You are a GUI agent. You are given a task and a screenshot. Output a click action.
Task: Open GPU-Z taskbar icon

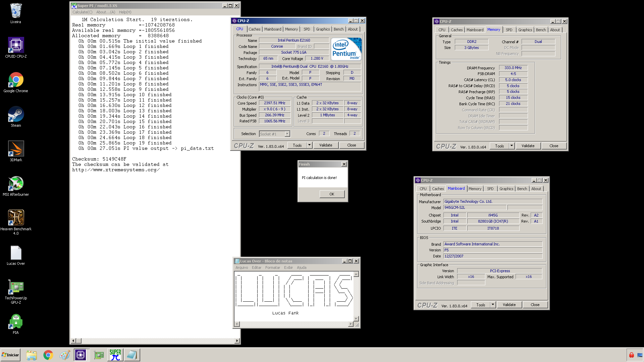[99, 355]
